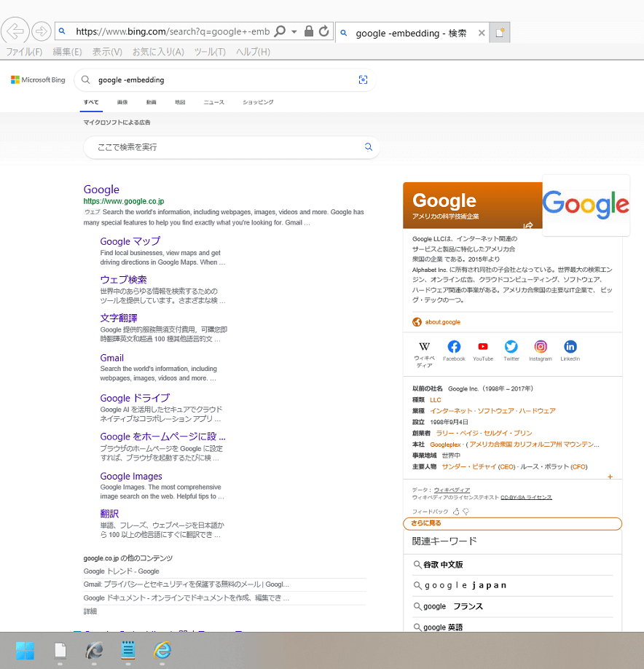This screenshot has width=644, height=669.
Task: Open the address bar dropdown arrow
Action: 294,31
